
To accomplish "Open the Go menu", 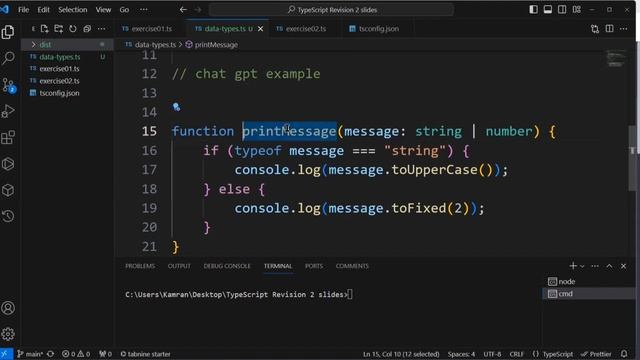I will [x=124, y=9].
